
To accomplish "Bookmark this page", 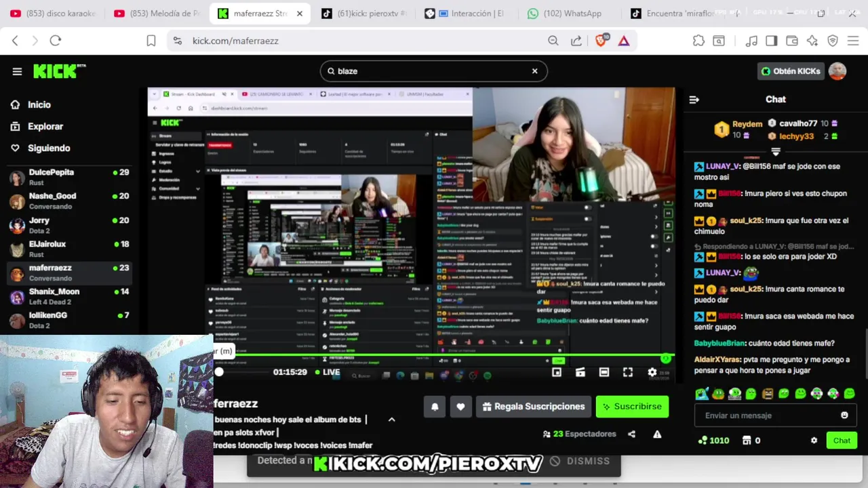I will (151, 41).
